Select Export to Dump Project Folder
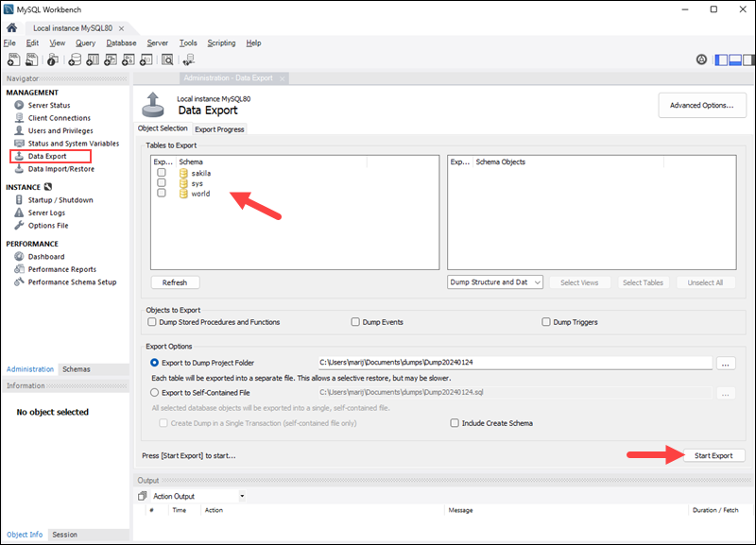This screenshot has height=545, width=756. point(154,363)
